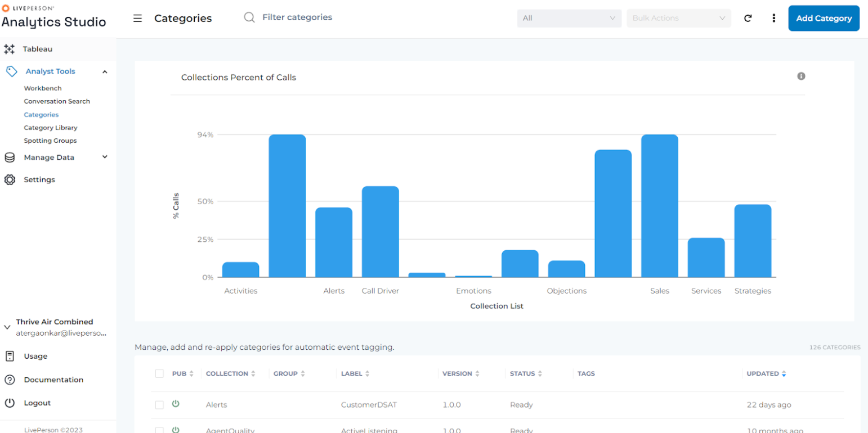Open the Settings link
The image size is (868, 433).
coord(39,179)
